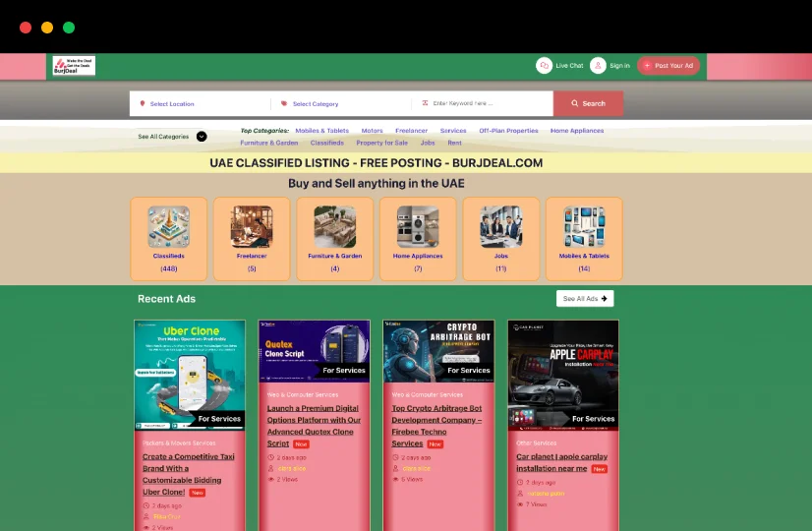Open Home Appliances top category link

(x=577, y=131)
